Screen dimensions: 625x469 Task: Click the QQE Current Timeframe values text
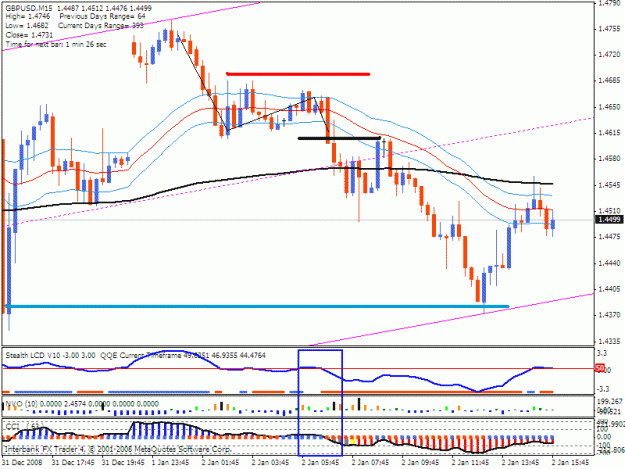pos(183,355)
